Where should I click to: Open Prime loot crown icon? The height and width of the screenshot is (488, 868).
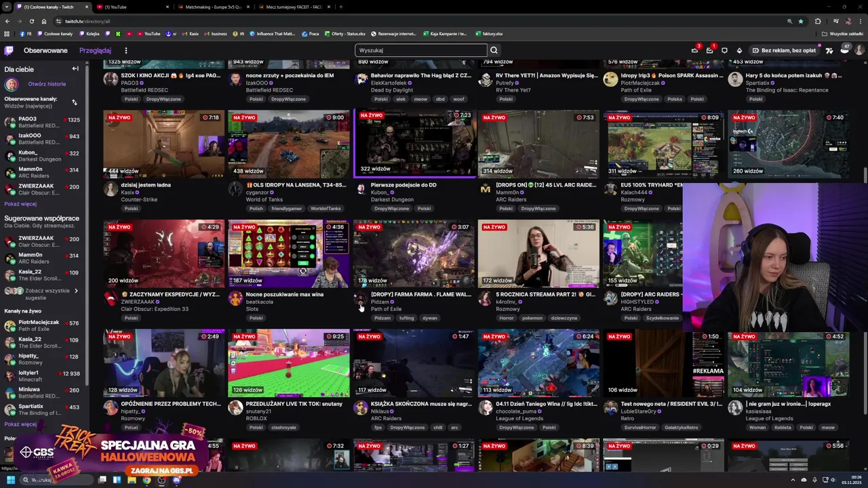(x=694, y=50)
